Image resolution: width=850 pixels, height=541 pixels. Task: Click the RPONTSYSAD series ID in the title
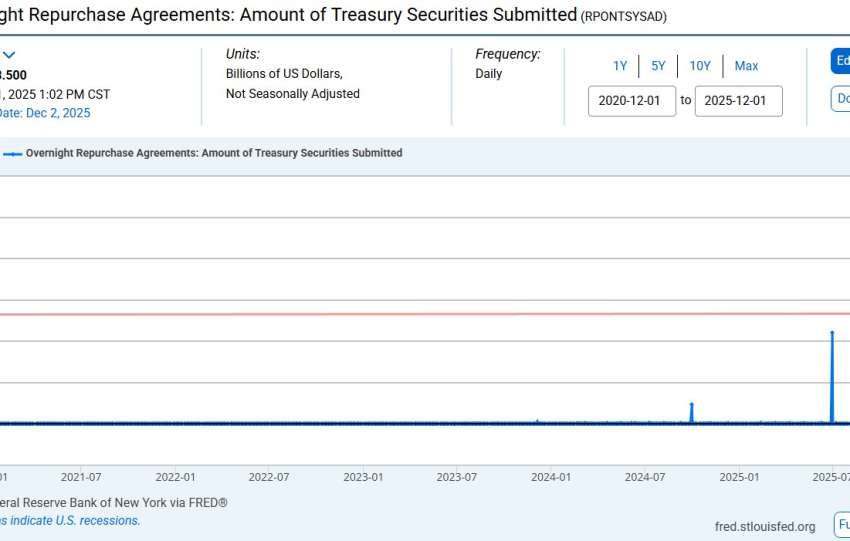[x=623, y=17]
